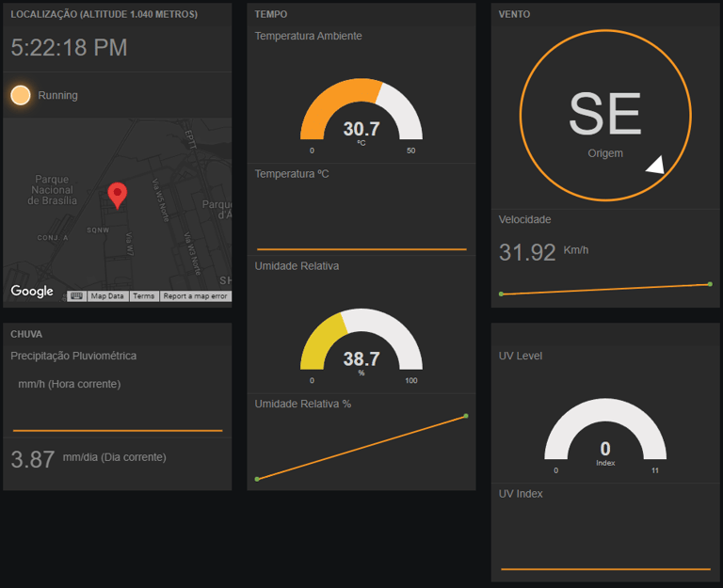
Task: Click the Velocidade label
Action: [x=524, y=219]
